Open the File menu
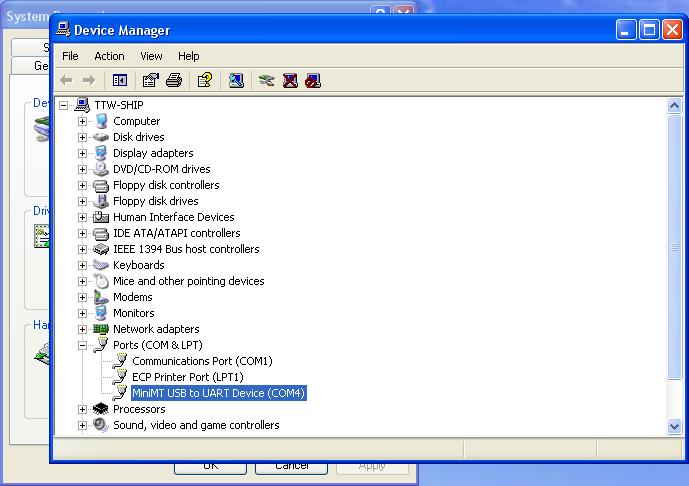The image size is (689, 486). tap(70, 56)
